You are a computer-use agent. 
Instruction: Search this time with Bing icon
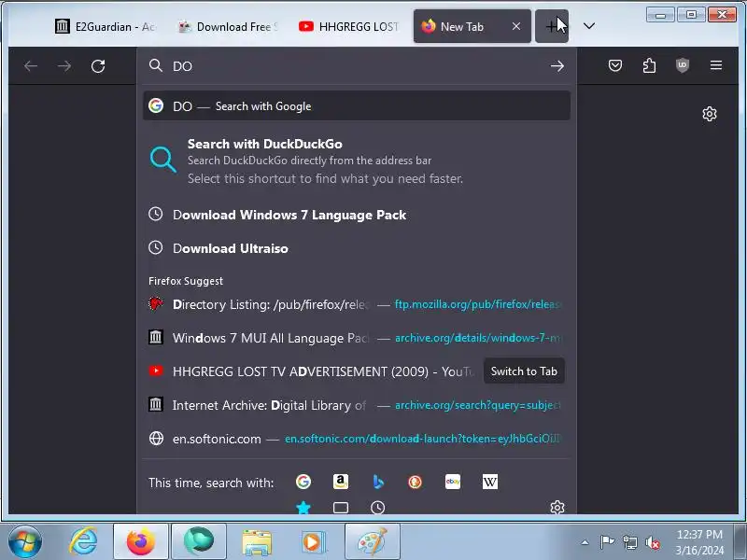tap(378, 482)
